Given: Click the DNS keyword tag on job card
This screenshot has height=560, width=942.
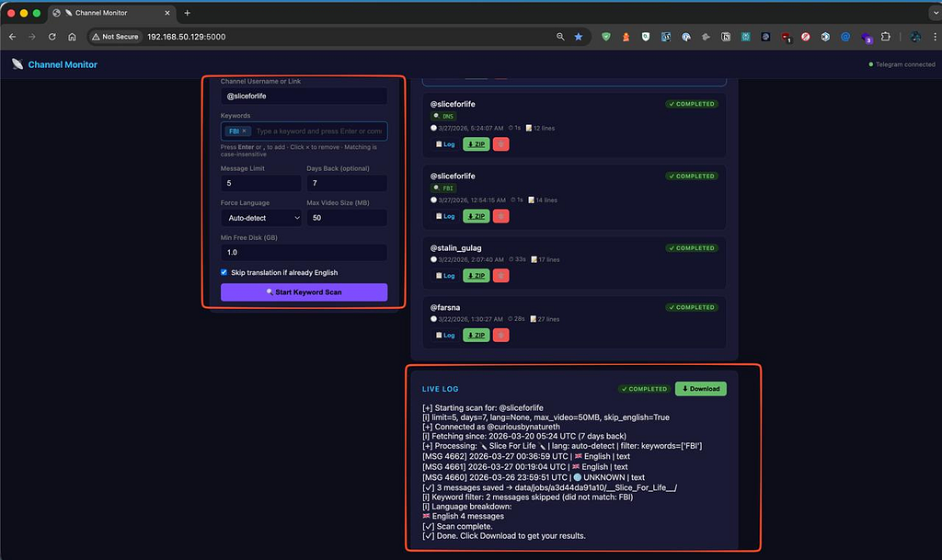Looking at the screenshot, I should [444, 117].
